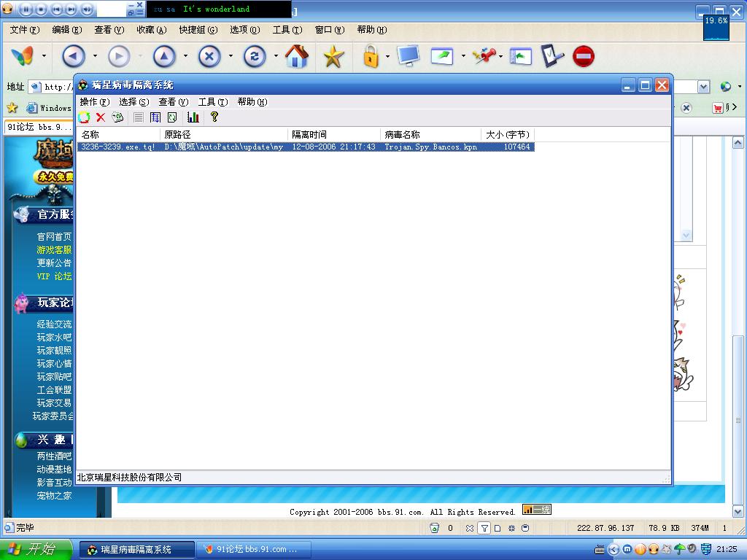
Task: Select quarantined file 3236-3239.exe.tq! row
Action: click(306, 147)
